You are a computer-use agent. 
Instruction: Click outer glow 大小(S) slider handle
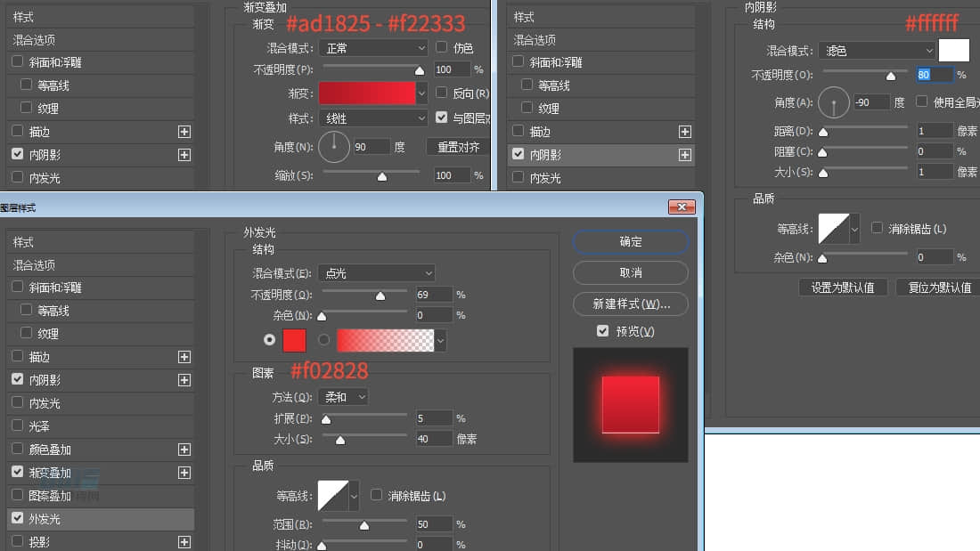click(x=340, y=440)
